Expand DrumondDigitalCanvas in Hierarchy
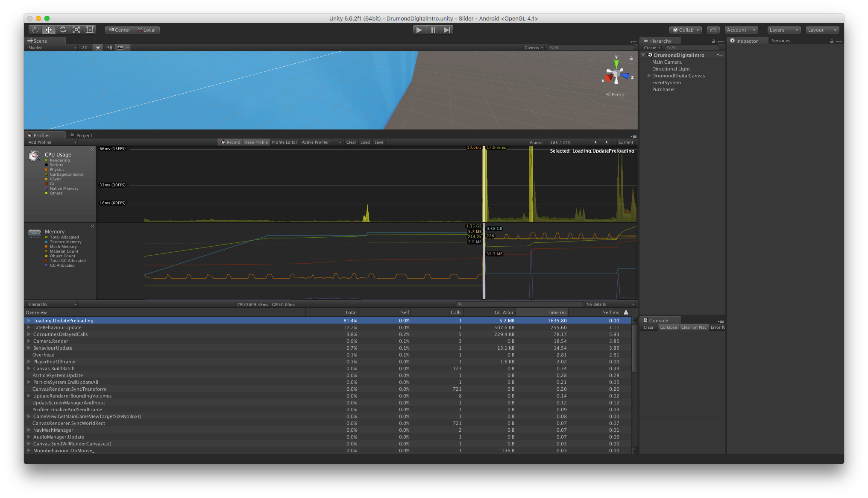868x498 pixels. click(x=649, y=76)
